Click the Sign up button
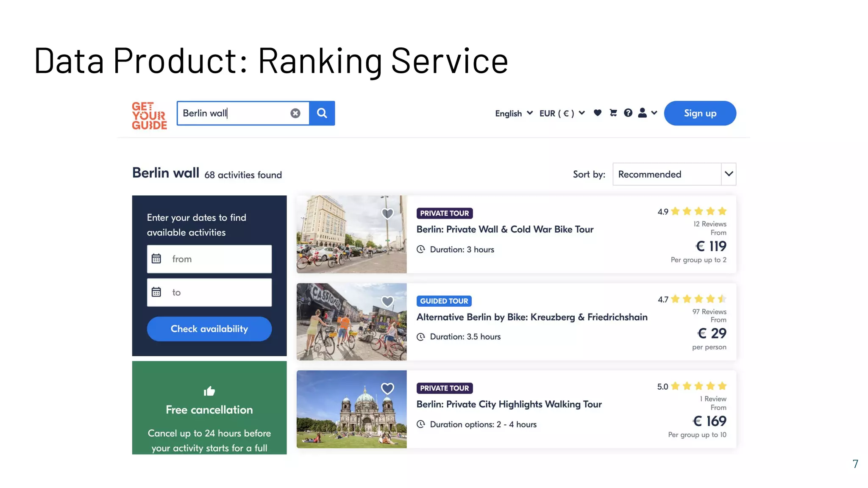 click(x=700, y=113)
